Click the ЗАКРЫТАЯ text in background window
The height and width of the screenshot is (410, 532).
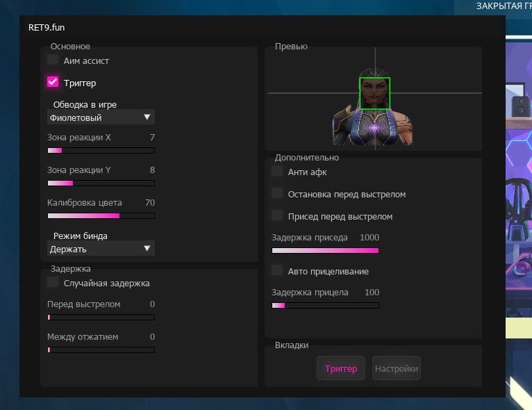(x=499, y=6)
